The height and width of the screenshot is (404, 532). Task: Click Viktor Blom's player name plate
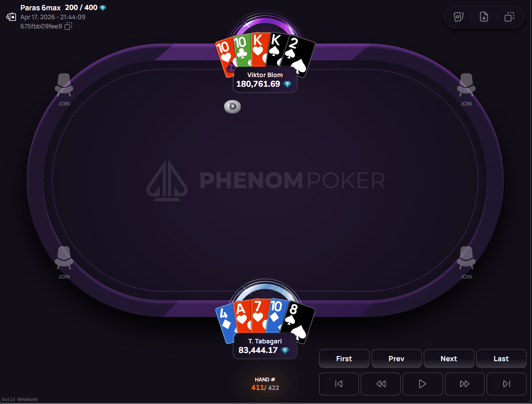pos(265,80)
